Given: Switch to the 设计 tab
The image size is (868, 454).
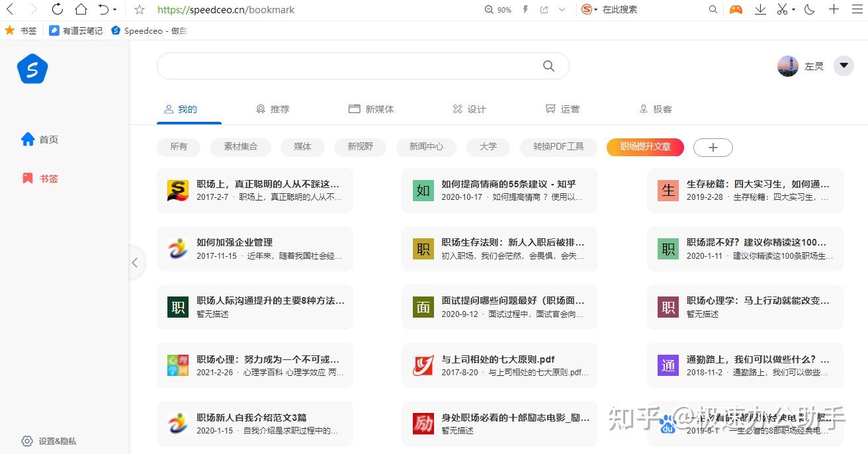Looking at the screenshot, I should (470, 109).
